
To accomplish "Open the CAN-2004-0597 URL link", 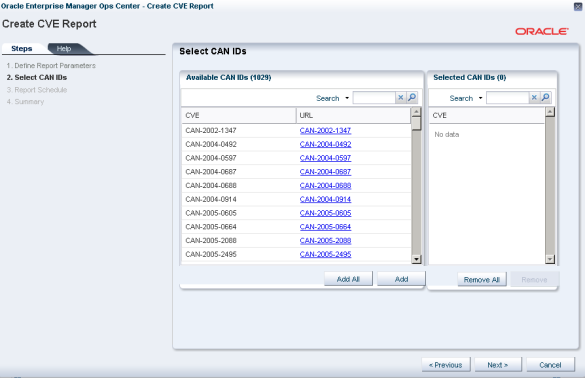I will [x=325, y=158].
